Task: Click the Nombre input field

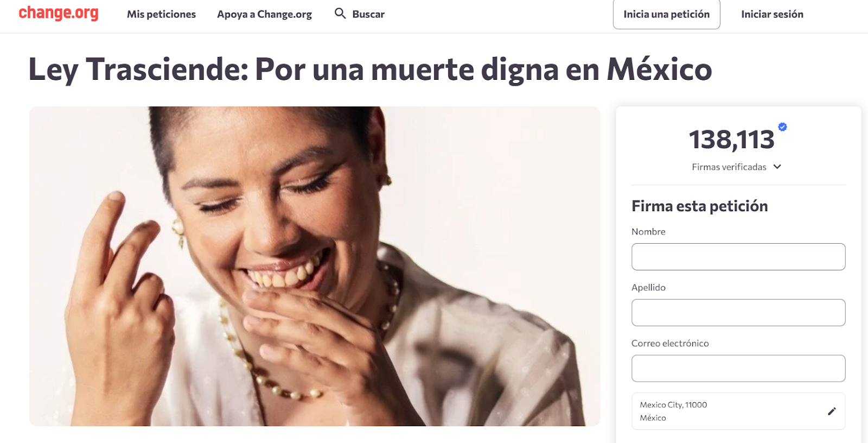Action: (738, 257)
